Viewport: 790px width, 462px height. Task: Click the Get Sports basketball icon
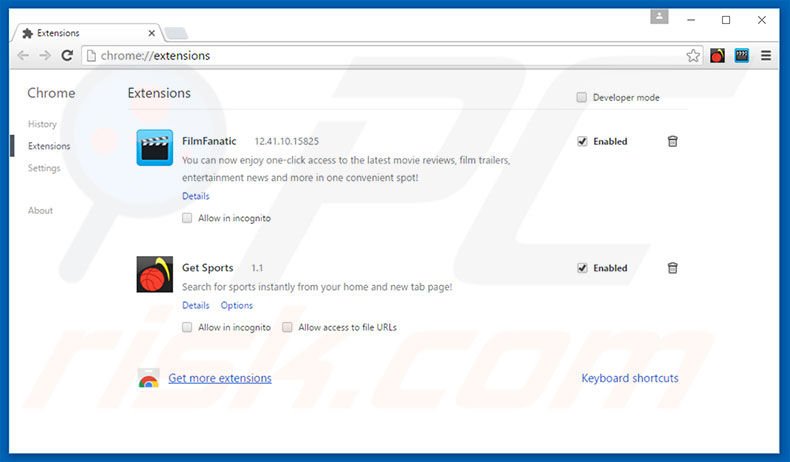coord(155,274)
